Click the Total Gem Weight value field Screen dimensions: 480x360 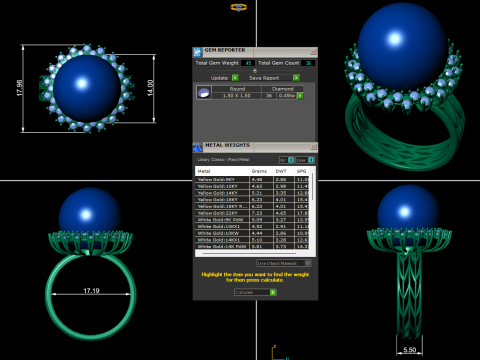tap(248, 63)
